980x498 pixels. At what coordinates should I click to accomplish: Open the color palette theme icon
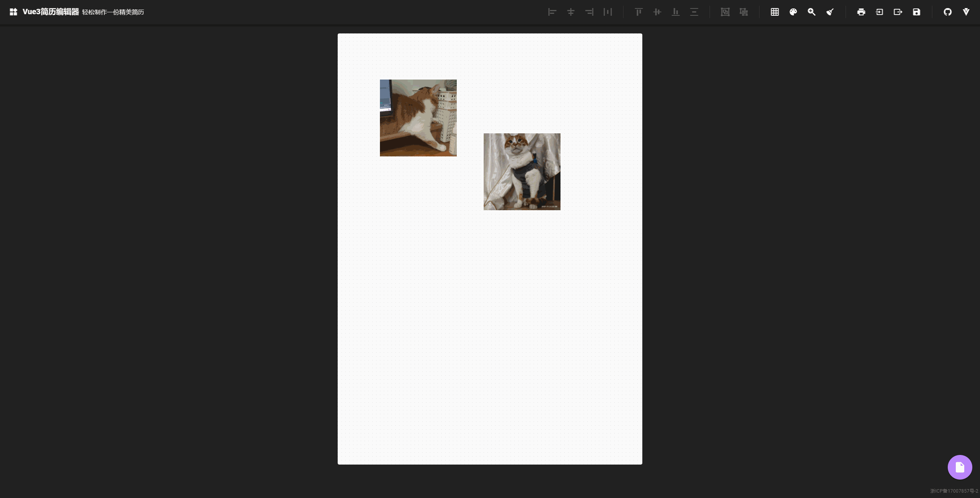point(793,12)
